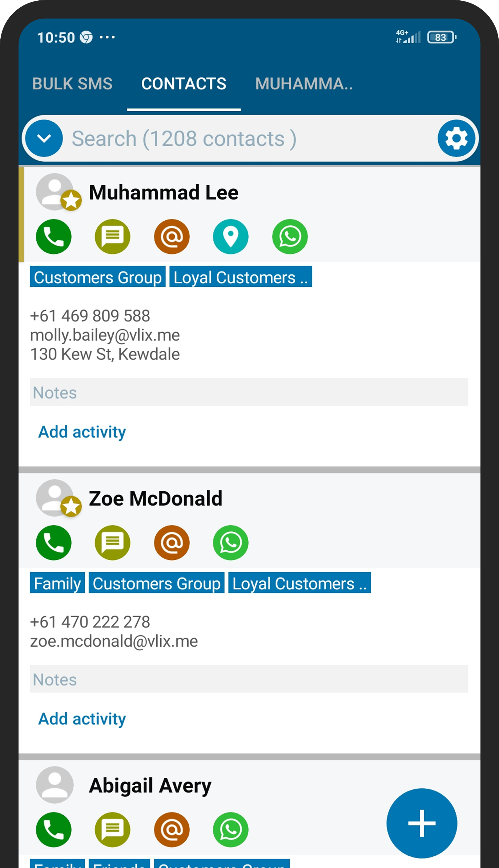Email Abigail Avery via @ icon

point(172,829)
